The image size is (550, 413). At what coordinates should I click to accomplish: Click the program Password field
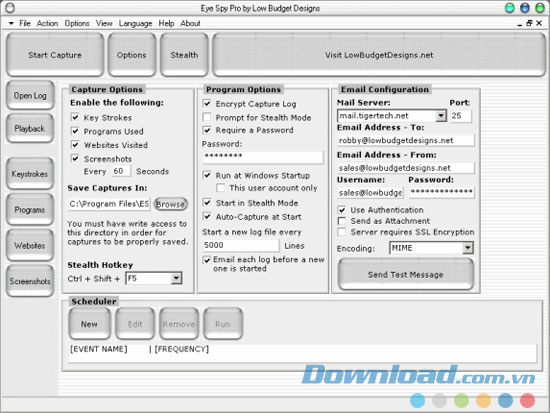pos(263,157)
